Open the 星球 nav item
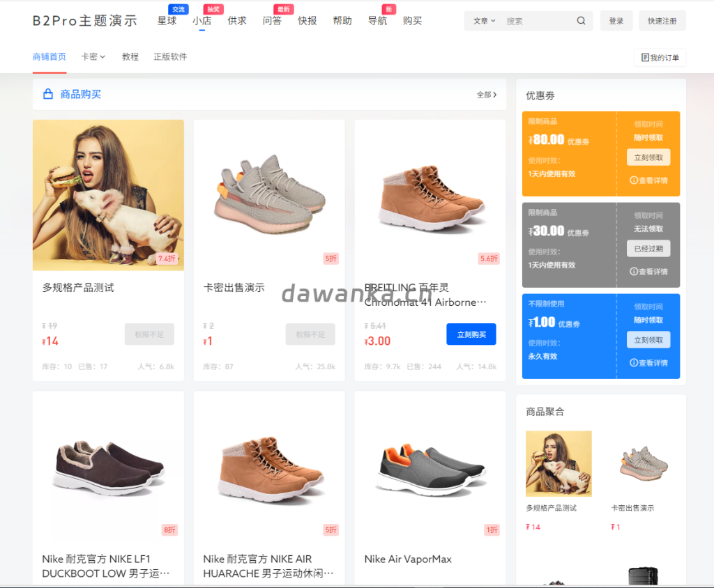714x588 pixels. (x=167, y=21)
